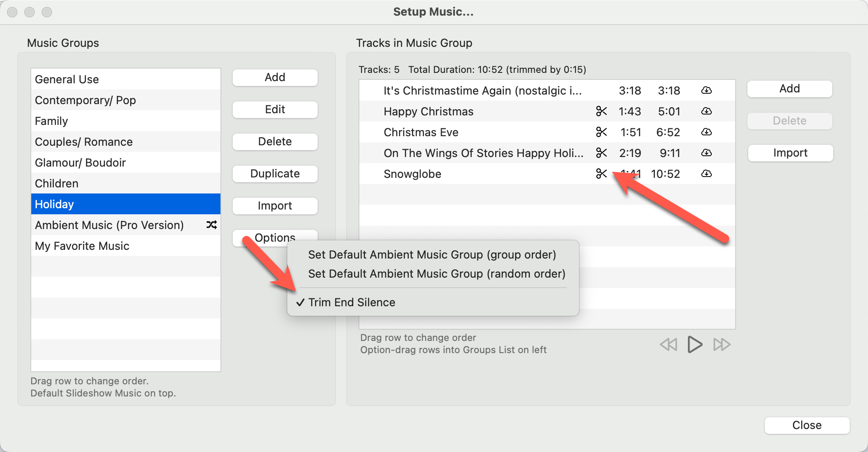Play the selected track
Viewport: 868px width, 452px height.
(x=694, y=345)
